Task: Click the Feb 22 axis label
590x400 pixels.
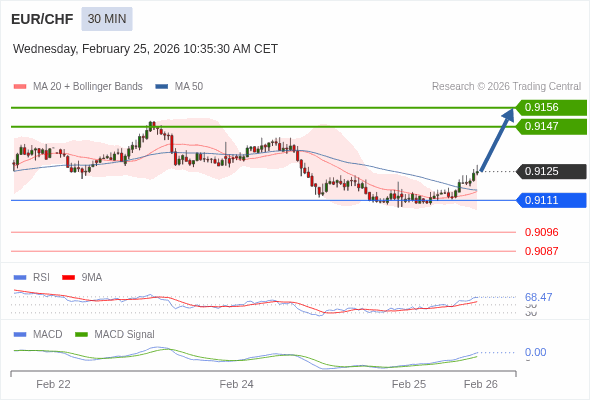Action: coord(53,384)
